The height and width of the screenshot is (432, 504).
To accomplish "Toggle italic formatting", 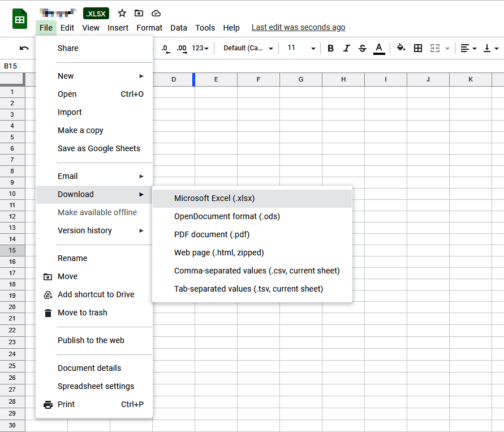I will [x=347, y=48].
